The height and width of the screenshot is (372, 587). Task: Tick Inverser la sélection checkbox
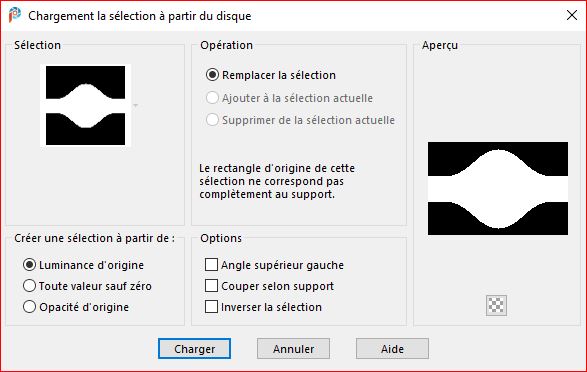[x=212, y=307]
